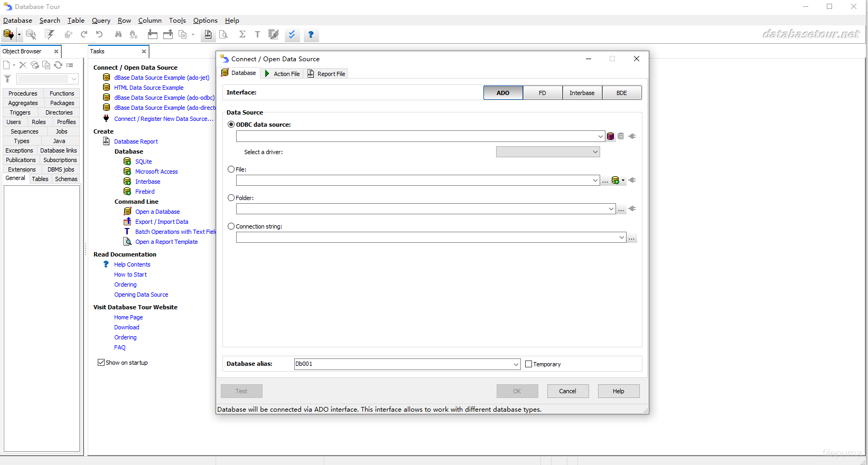
Task: Click the blue double-checkmark toolbar icon
Action: pos(292,35)
